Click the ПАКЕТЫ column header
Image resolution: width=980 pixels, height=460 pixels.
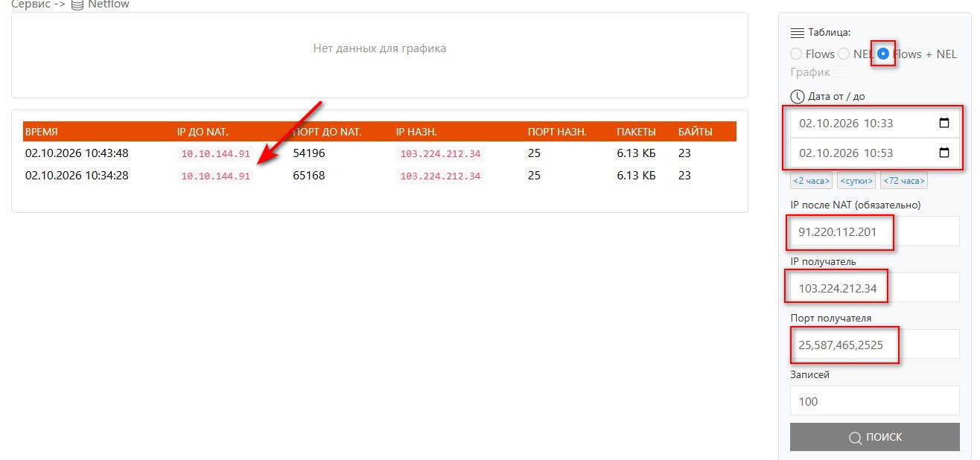636,132
